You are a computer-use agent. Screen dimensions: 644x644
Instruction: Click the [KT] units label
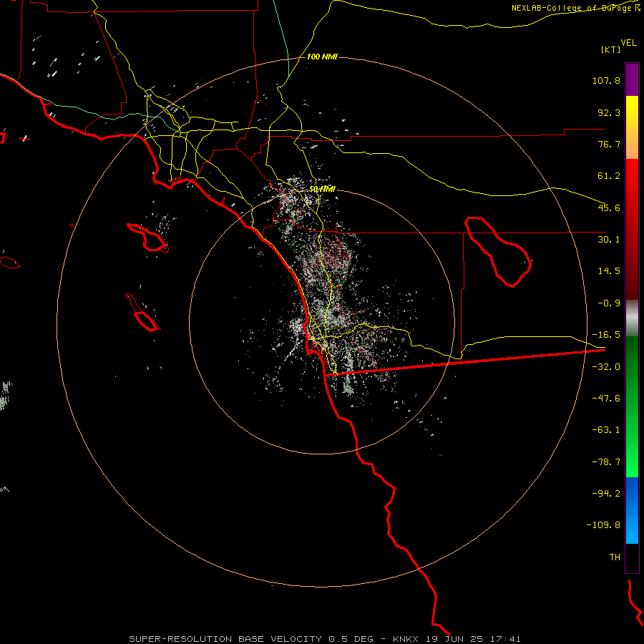[611, 49]
